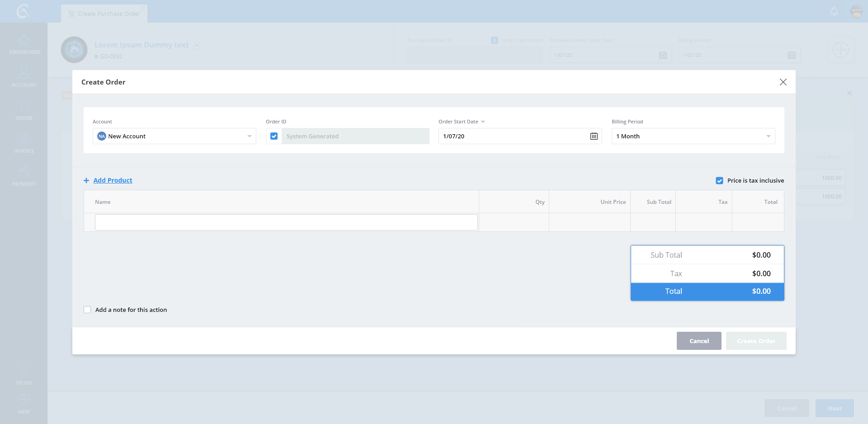The height and width of the screenshot is (424, 868).
Task: Click the product Name input field
Action: [x=286, y=222]
